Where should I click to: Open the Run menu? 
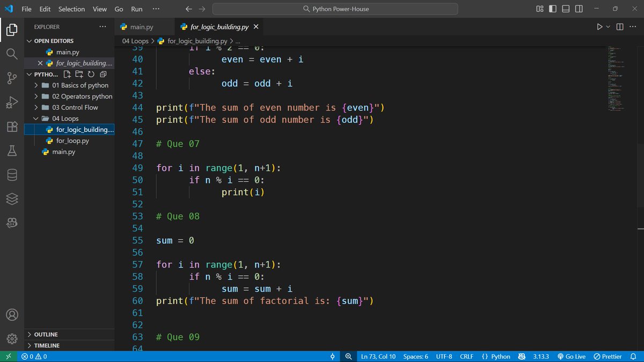coord(137,9)
